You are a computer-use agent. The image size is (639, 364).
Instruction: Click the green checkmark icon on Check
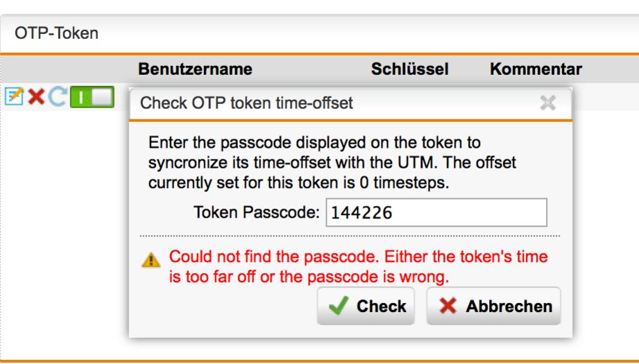tap(339, 306)
